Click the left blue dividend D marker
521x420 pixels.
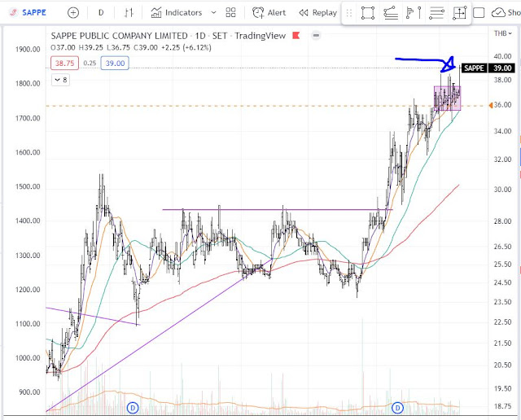click(x=133, y=407)
